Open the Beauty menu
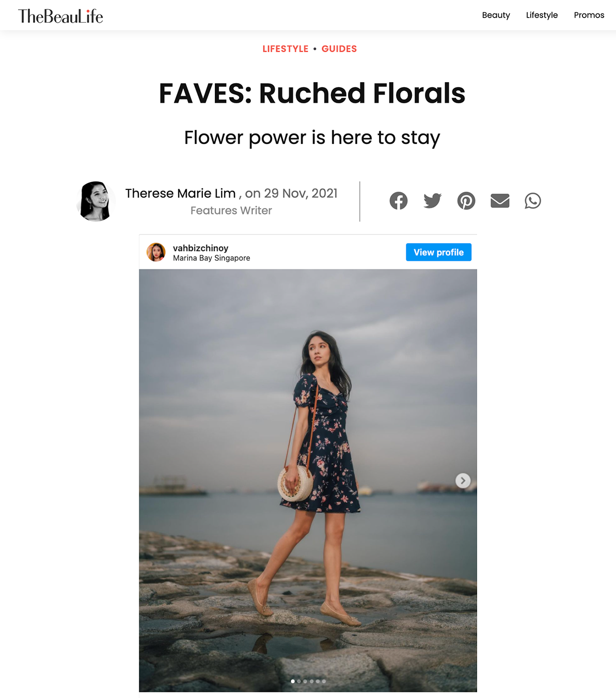Viewport: 616px width, 698px height. tap(496, 15)
